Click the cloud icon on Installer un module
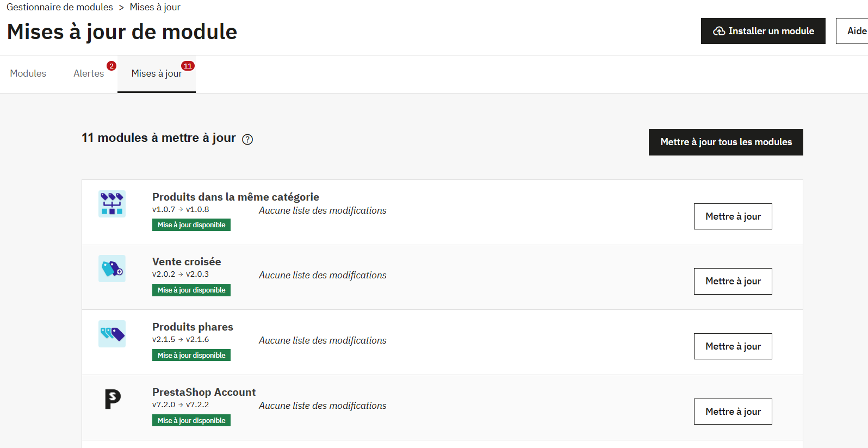 coord(719,31)
